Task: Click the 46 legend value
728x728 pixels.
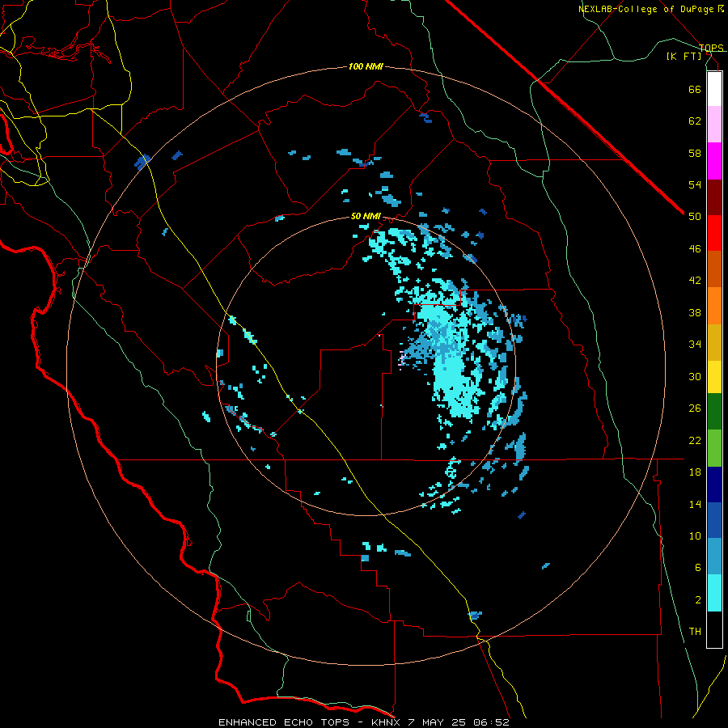Action: (695, 248)
